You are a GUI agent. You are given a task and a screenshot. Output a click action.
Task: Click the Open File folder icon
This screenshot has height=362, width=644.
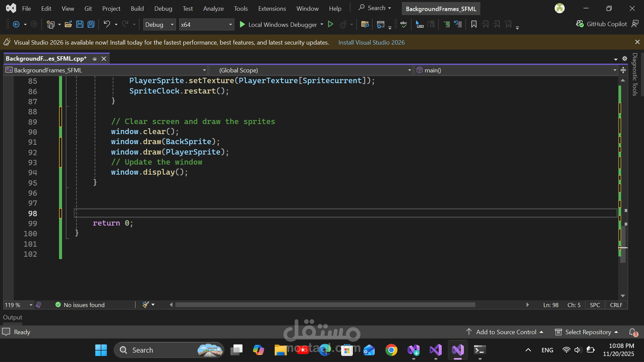point(68,24)
